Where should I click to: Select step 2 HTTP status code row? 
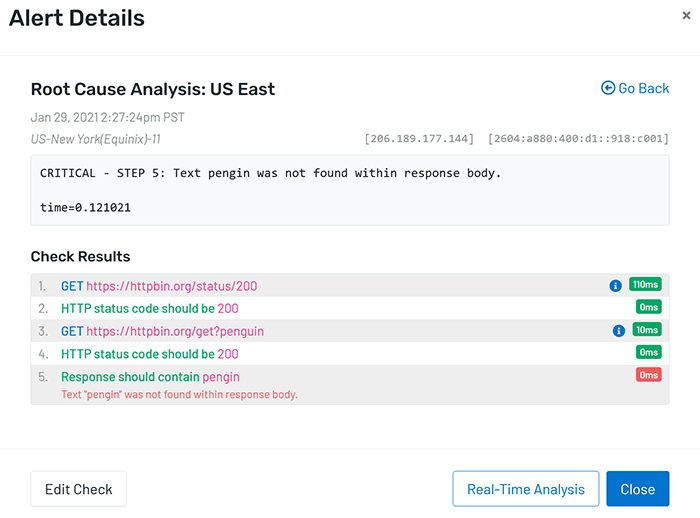click(x=350, y=308)
